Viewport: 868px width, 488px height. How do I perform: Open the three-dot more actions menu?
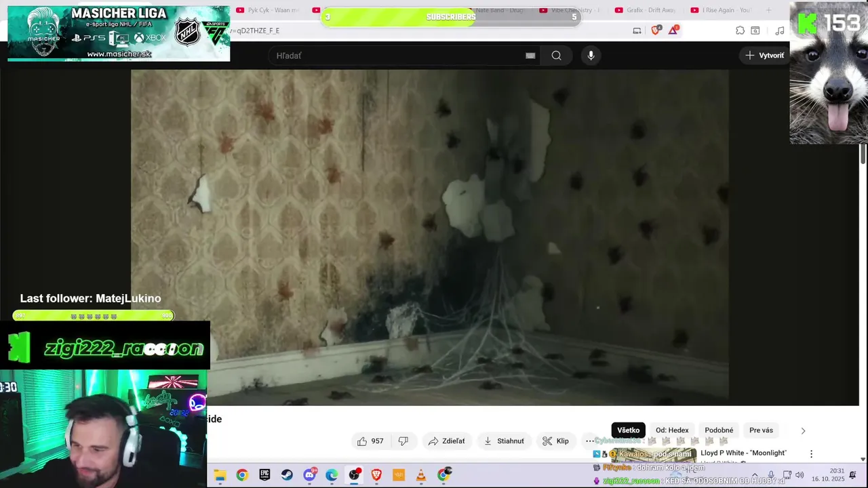(x=590, y=441)
